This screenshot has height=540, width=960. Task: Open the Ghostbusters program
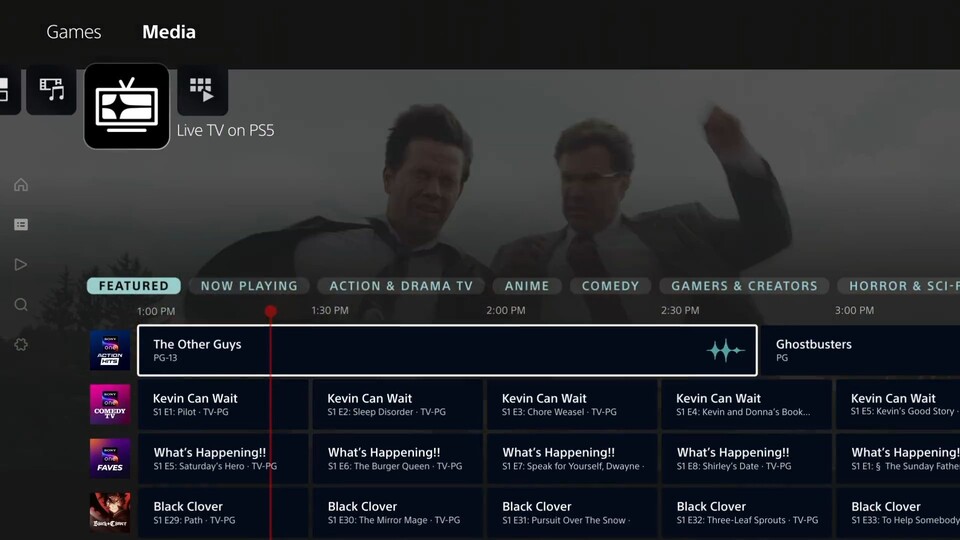[x=860, y=350]
